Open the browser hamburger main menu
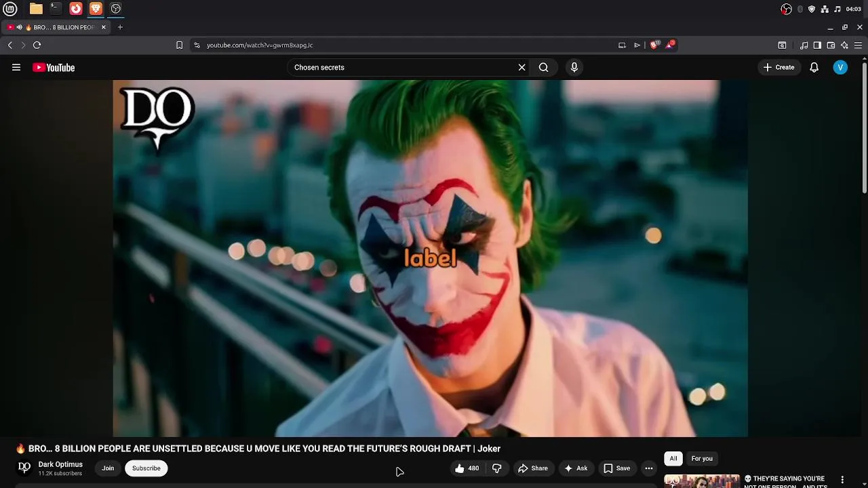 pos(858,45)
